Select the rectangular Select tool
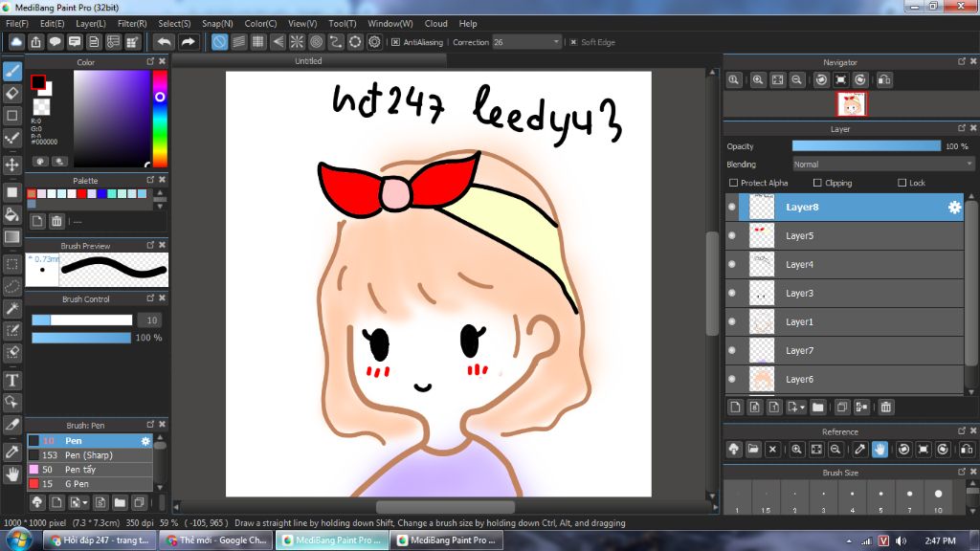The width and height of the screenshot is (980, 551). point(12,264)
